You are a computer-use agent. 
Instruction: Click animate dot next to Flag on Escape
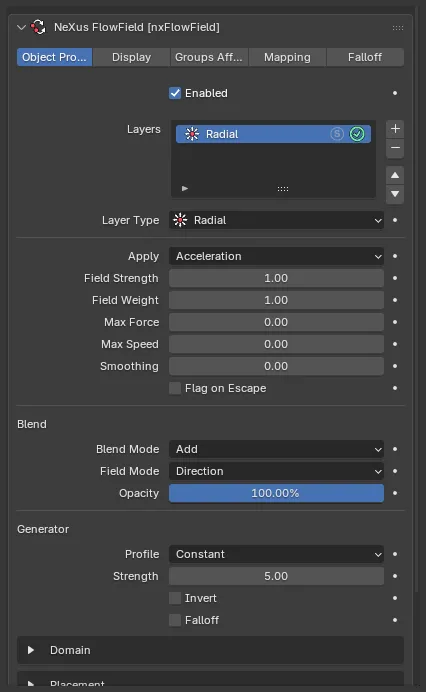[395, 388]
